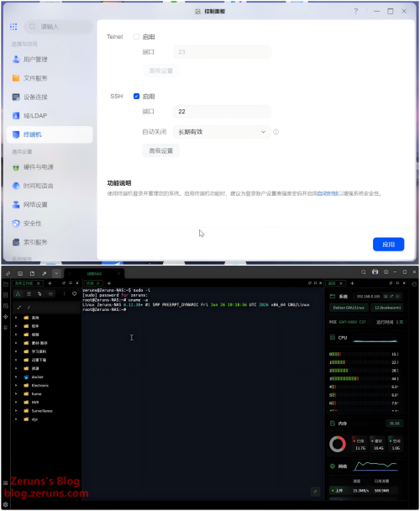The image size is (420, 511).
Task: Follow the blue 自动封锁 link in description
Action: 328,193
